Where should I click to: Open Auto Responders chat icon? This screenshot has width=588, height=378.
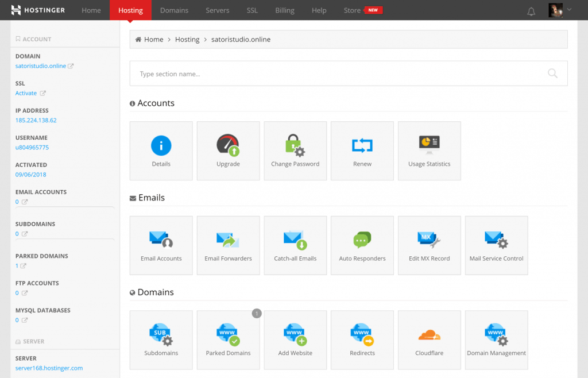click(x=362, y=240)
